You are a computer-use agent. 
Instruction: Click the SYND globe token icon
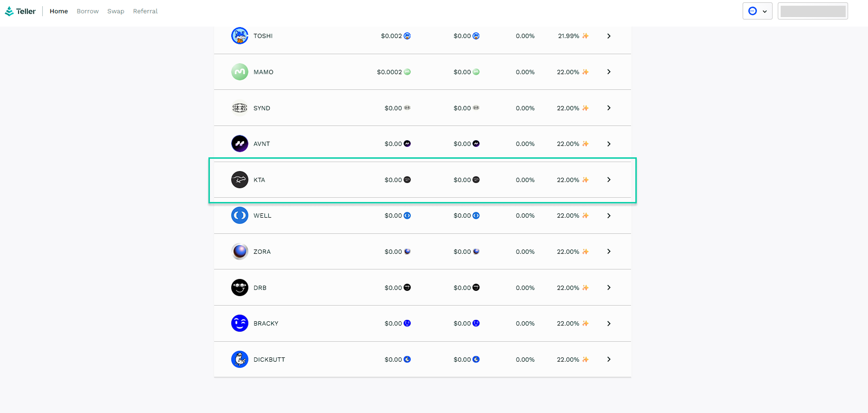[239, 108]
